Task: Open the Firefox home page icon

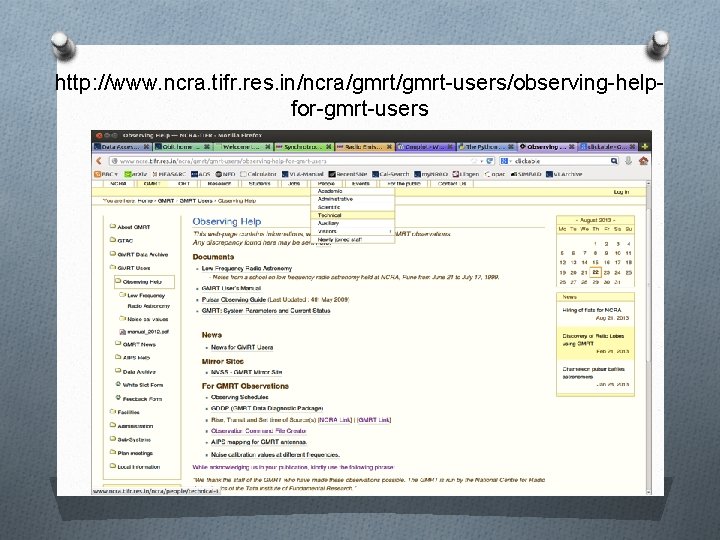Action: pyautogui.click(x=643, y=161)
